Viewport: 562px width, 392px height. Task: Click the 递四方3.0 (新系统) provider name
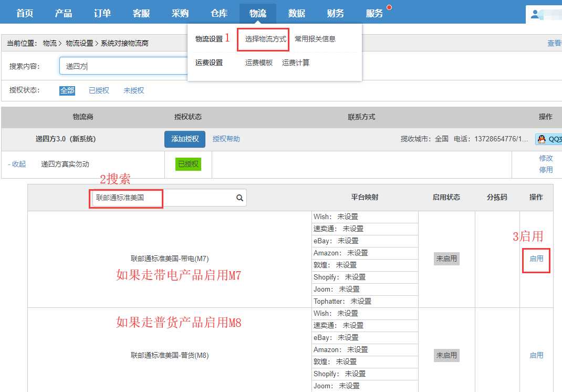coord(66,139)
